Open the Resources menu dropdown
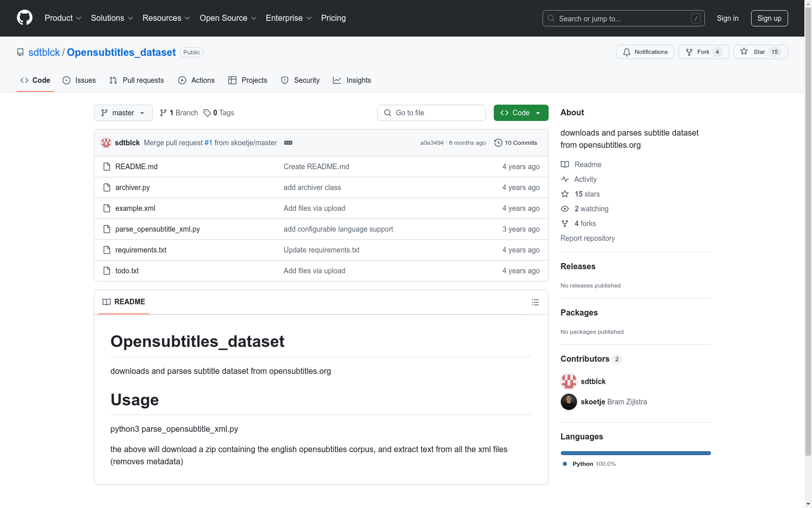 tap(166, 18)
